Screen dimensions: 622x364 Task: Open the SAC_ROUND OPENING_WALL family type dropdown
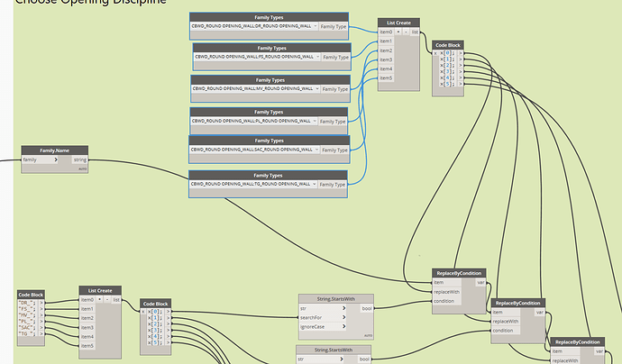pos(254,150)
